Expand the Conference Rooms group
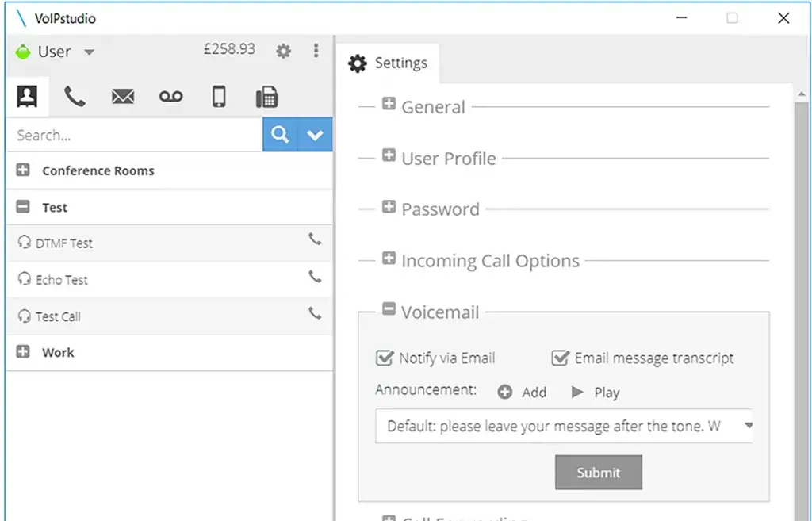Image resolution: width=812 pixels, height=521 pixels. 23,170
